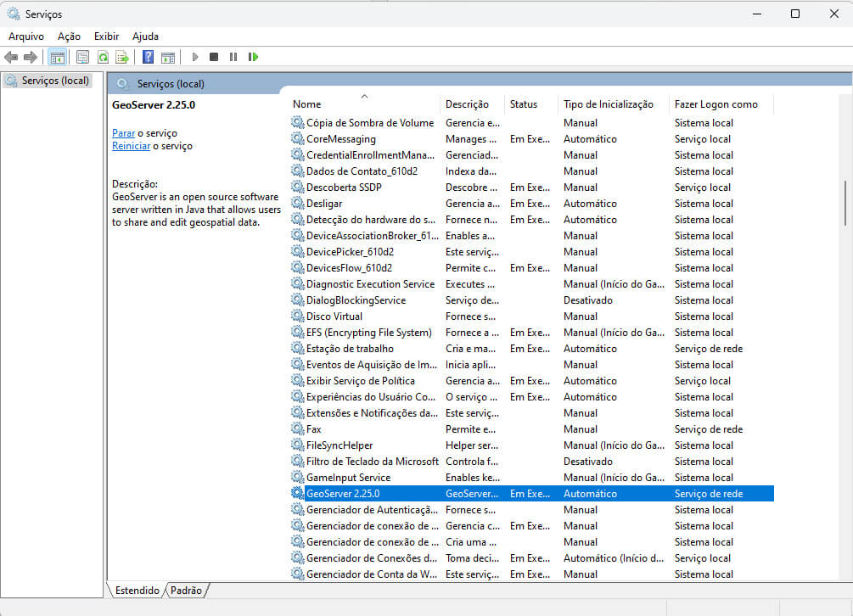
Task: Open Help using the blue question mark icon
Action: tap(146, 57)
